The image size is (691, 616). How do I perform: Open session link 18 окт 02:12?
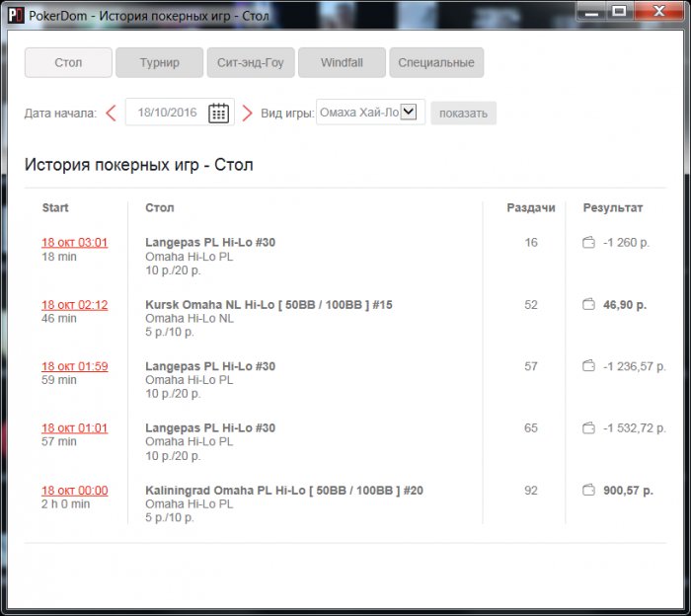click(74, 305)
